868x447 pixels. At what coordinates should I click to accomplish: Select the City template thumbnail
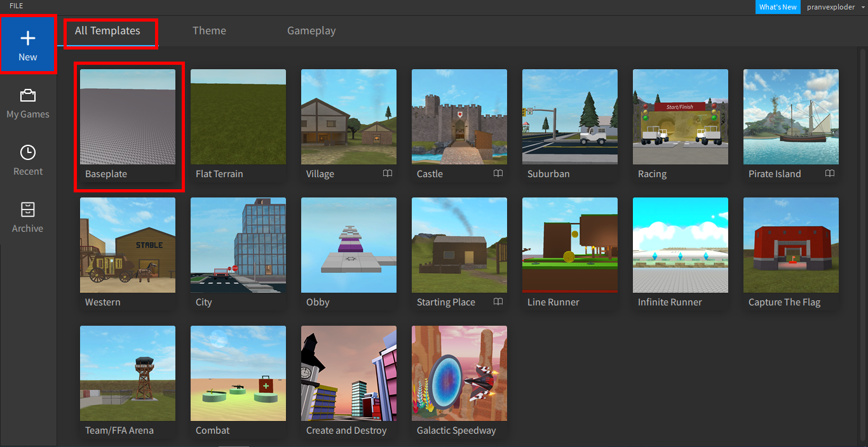[x=238, y=245]
